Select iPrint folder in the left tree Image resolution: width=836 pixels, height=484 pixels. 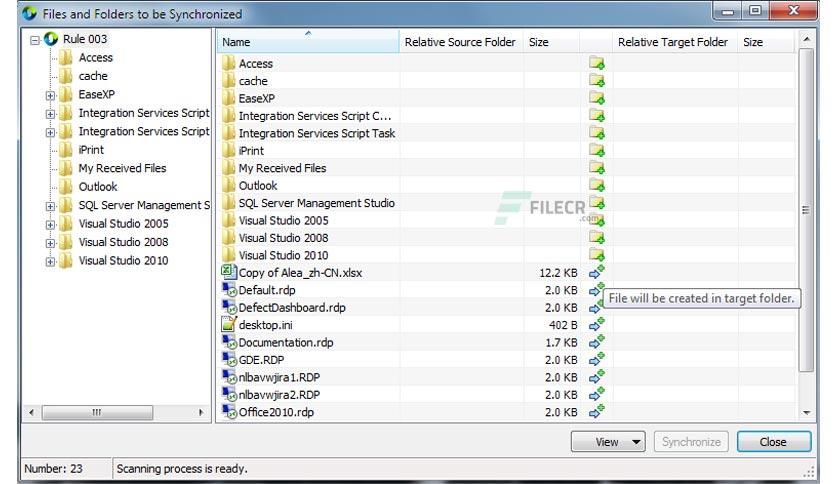[x=91, y=150]
